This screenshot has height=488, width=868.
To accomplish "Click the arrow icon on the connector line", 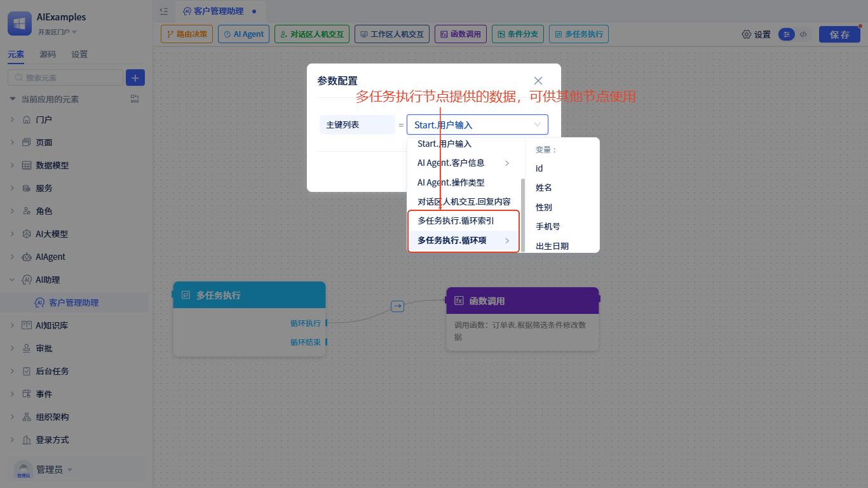I will click(398, 306).
